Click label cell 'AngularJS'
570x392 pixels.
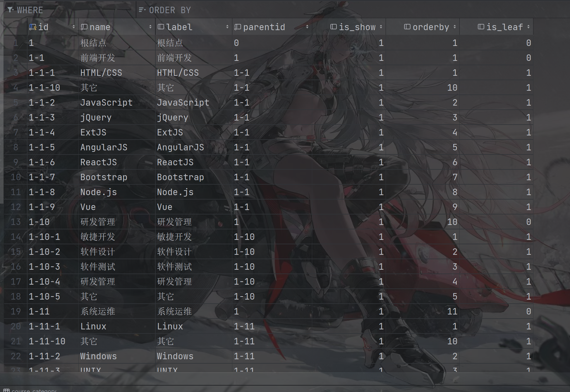click(x=193, y=147)
